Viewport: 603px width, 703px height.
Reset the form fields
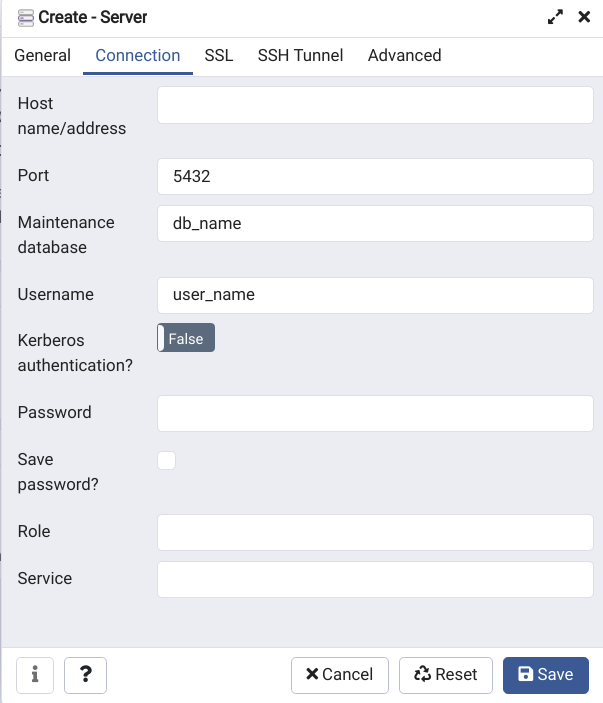pyautogui.click(x=446, y=675)
